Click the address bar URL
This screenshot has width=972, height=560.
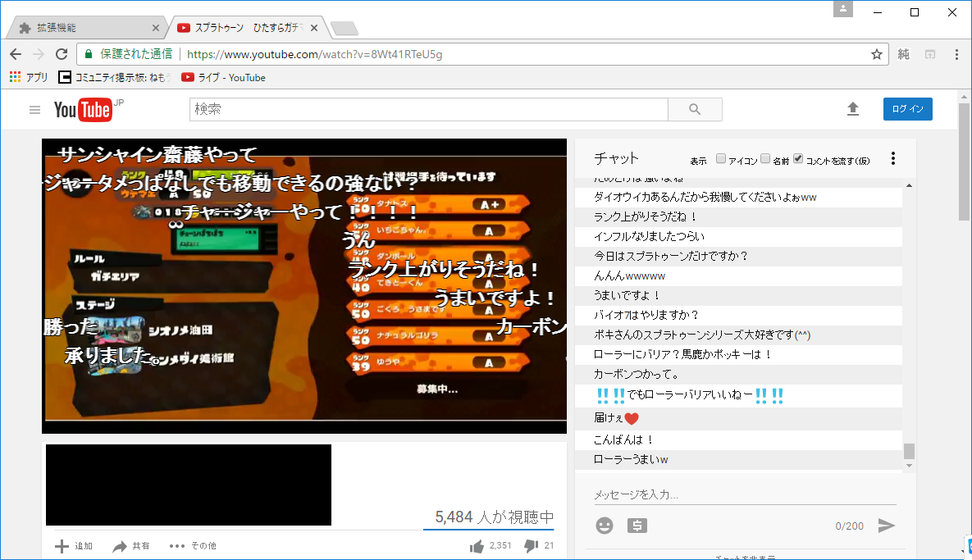[315, 54]
